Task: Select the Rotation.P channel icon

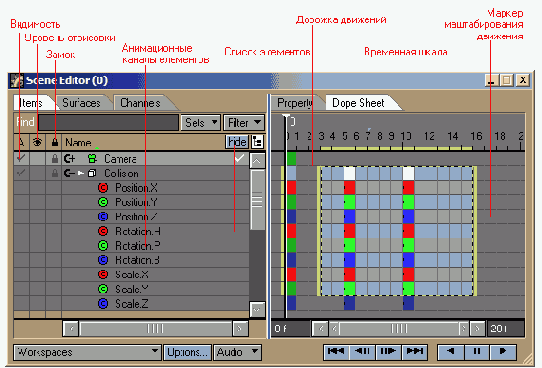Action: [103, 245]
